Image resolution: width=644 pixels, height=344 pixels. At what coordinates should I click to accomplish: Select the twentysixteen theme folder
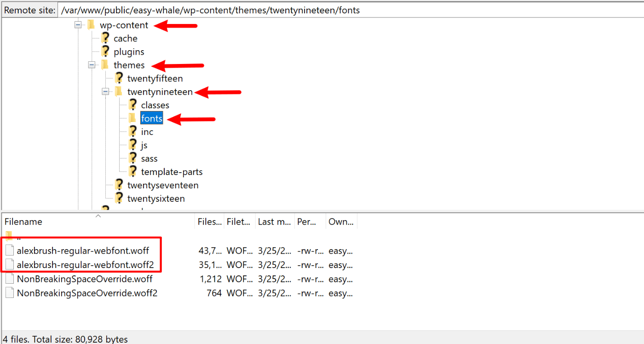[x=156, y=199]
